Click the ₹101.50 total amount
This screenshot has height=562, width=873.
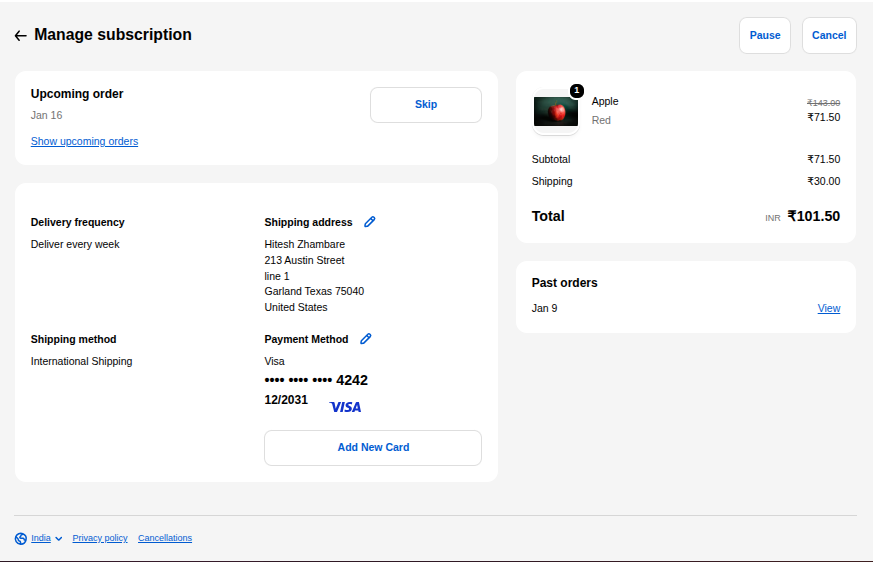tap(813, 216)
